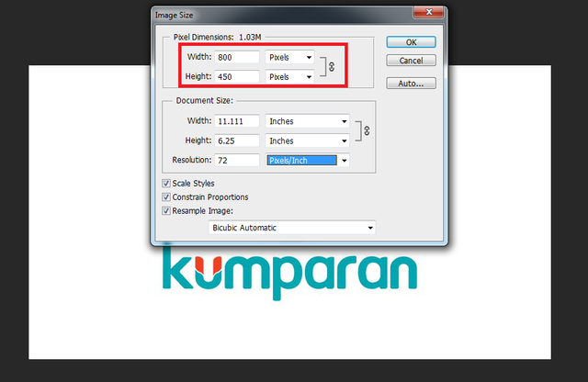Screen dimensions: 588x382
Task: Click the Image Size title bar text
Action: pos(174,16)
